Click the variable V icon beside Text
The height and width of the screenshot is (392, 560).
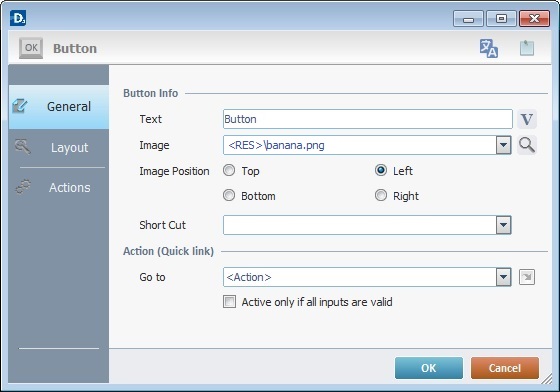click(527, 119)
